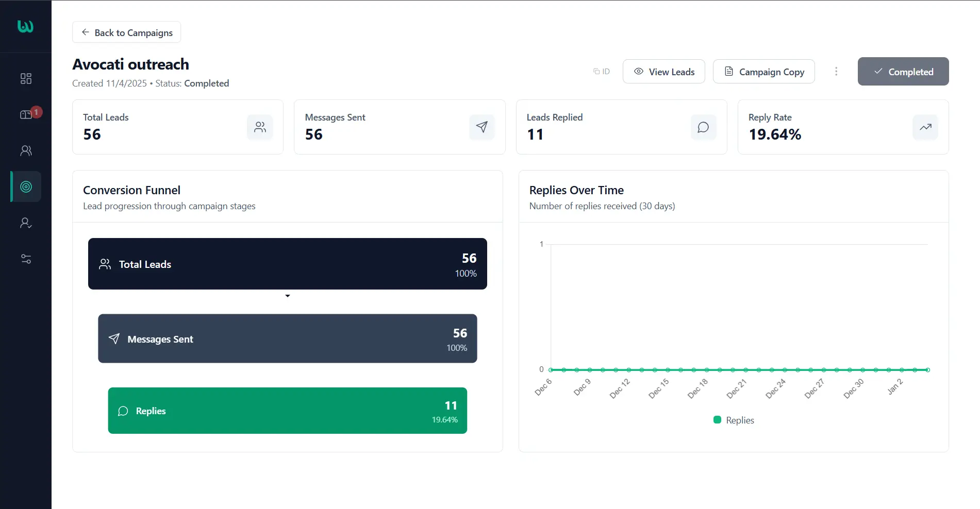Click the paper plane icon on Messages Sent card
Viewport: 980px width, 509px height.
click(481, 127)
